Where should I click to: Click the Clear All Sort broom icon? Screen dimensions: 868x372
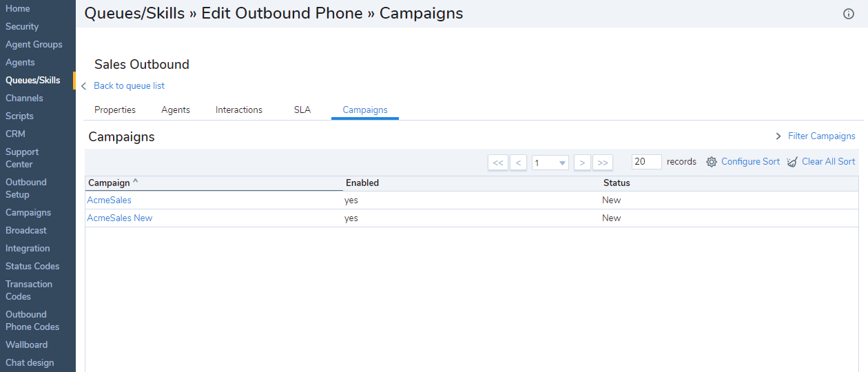click(792, 162)
